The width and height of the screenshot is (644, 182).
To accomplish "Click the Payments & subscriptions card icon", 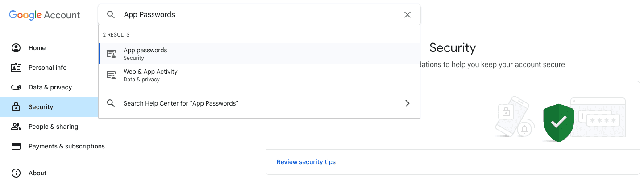I will point(16,146).
